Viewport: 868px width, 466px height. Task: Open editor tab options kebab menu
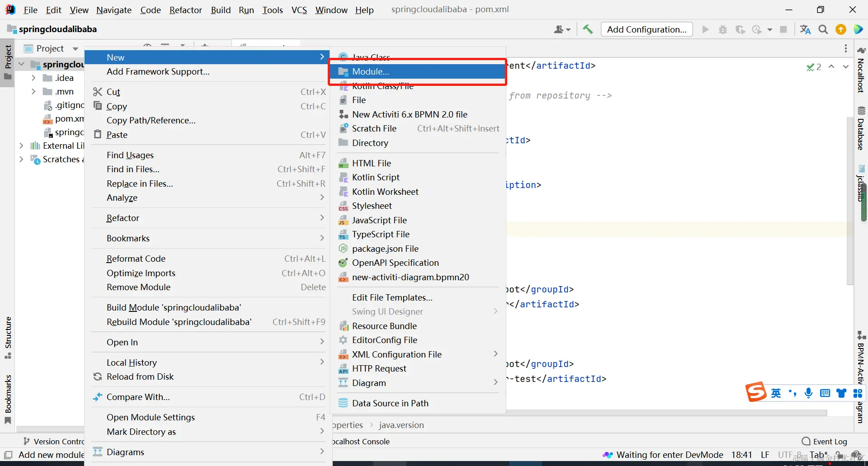pyautogui.click(x=846, y=48)
